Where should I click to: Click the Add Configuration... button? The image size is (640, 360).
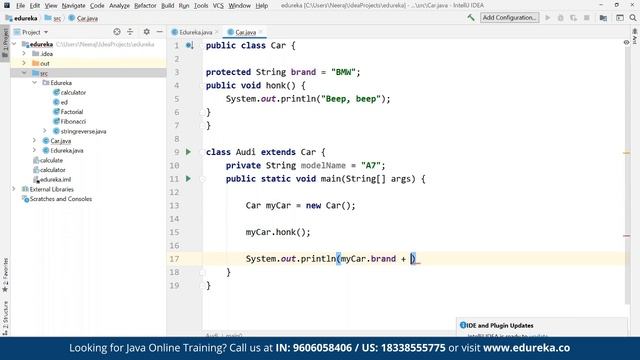point(509,18)
